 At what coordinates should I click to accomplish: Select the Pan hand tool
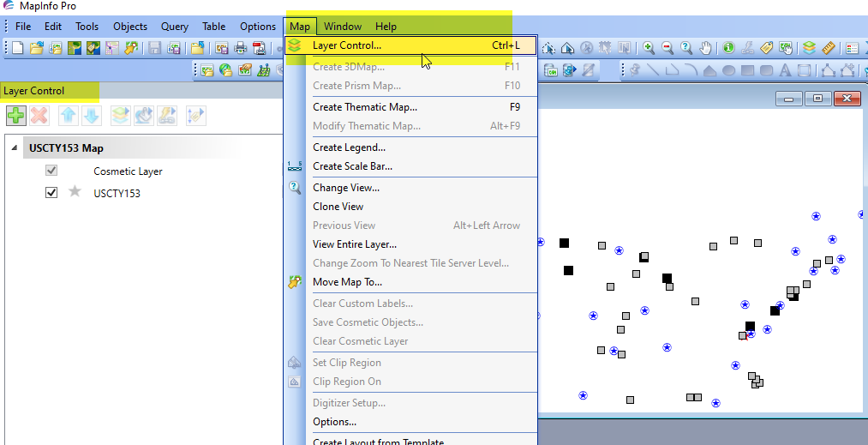(705, 48)
